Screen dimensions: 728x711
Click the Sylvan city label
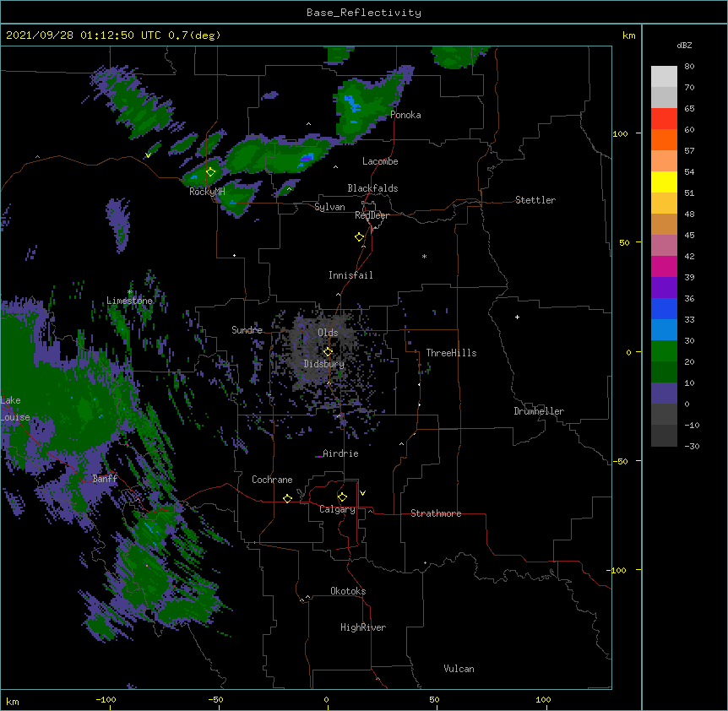pyautogui.click(x=329, y=207)
